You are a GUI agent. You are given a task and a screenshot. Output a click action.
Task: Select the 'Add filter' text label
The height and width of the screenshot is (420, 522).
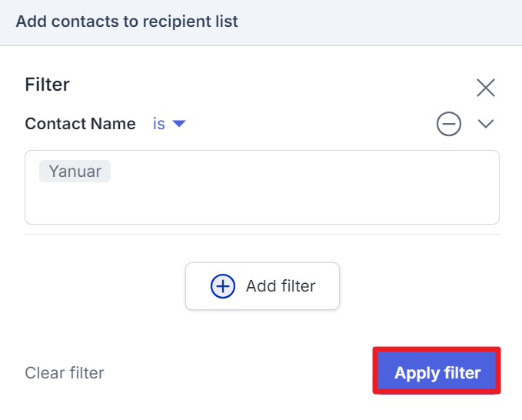(281, 286)
